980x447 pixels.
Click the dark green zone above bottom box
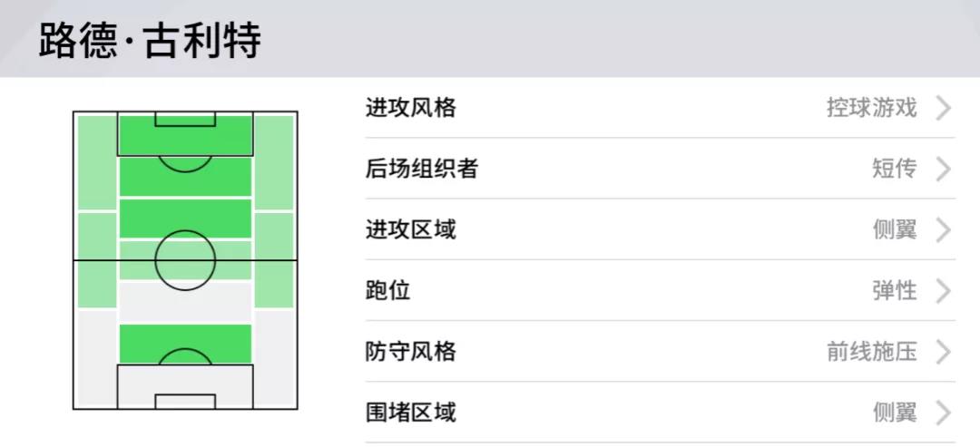[185, 344]
